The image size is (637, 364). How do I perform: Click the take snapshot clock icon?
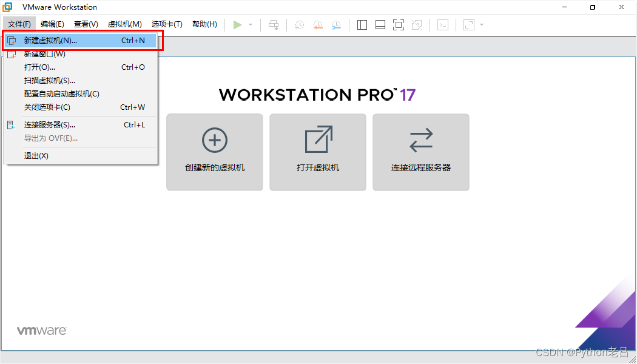[x=299, y=25]
